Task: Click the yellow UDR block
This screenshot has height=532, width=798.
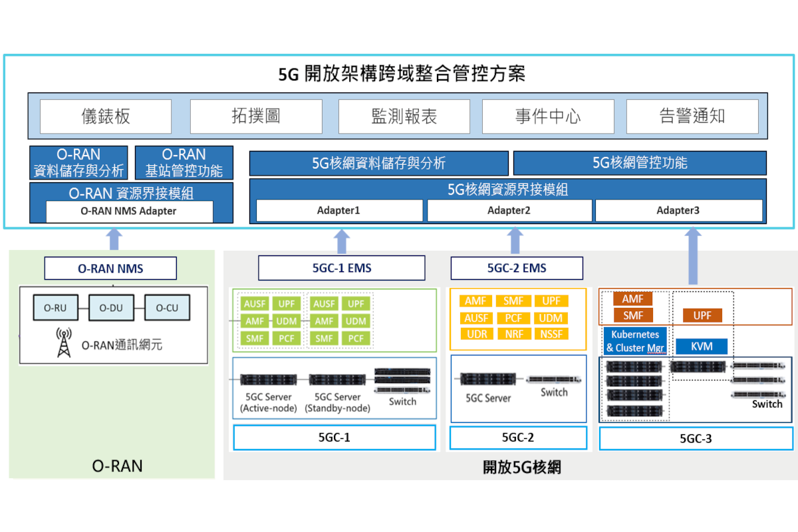Action: point(477,334)
